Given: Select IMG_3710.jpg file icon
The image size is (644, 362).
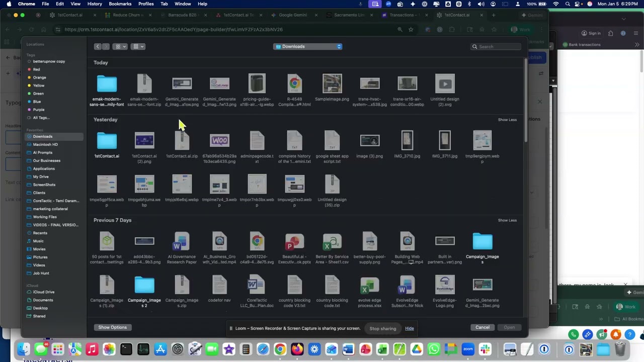Looking at the screenshot, I should 407,141.
